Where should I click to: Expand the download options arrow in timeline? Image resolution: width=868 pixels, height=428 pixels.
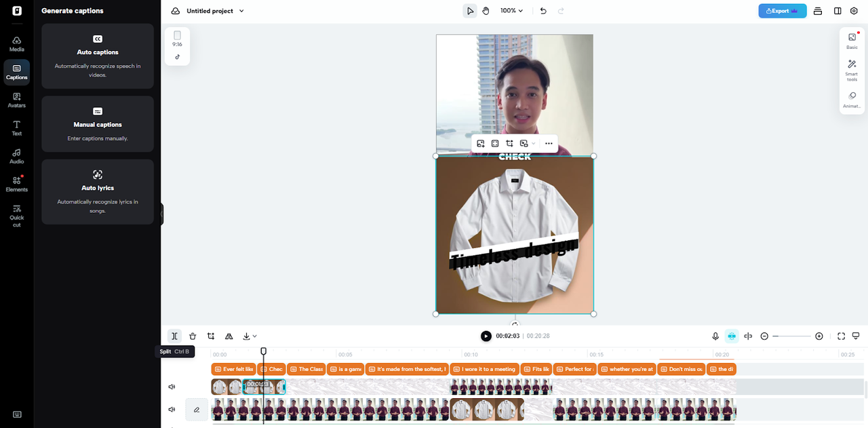[254, 336]
